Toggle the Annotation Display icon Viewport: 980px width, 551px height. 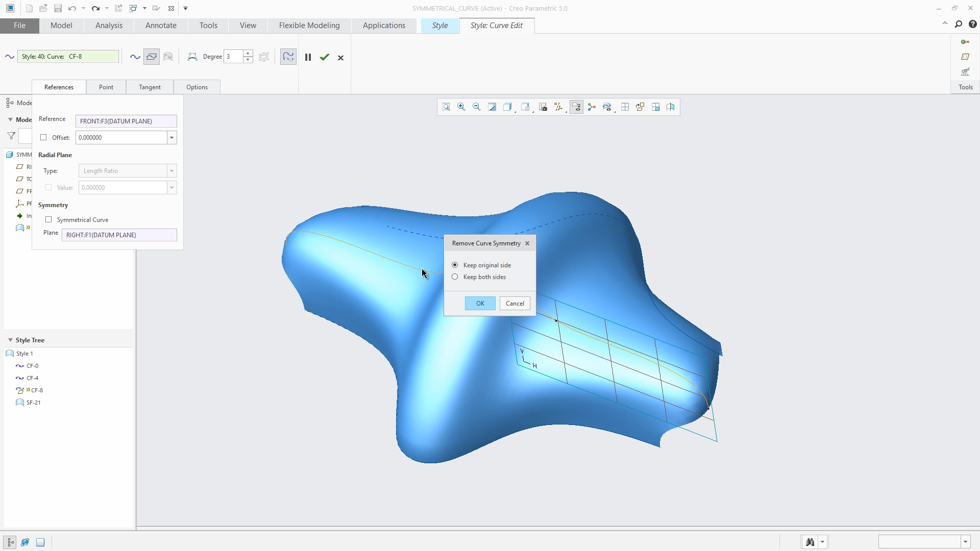[576, 107]
